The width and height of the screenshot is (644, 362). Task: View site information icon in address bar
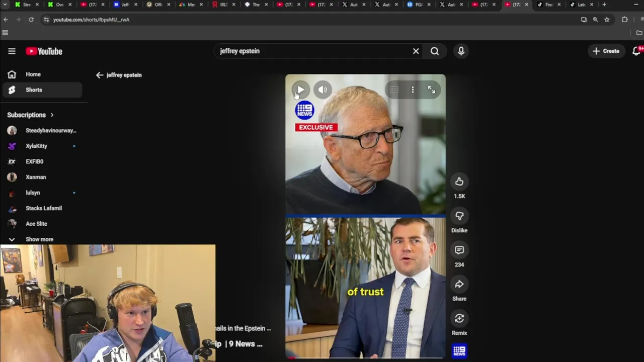(46, 20)
